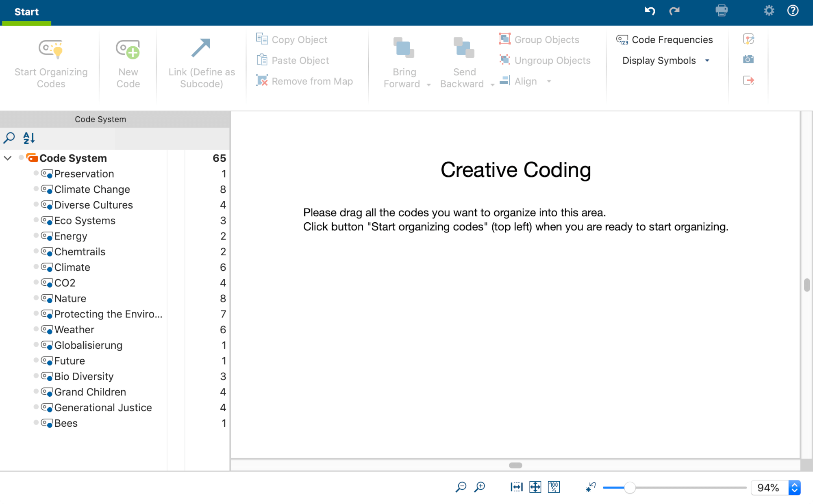This screenshot has width=813, height=504.
Task: Click the horizontal scrollbar thumb
Action: click(x=515, y=465)
